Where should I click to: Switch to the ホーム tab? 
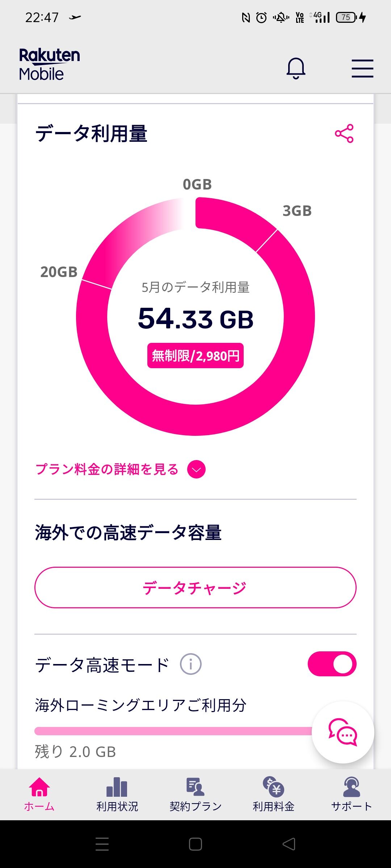39,794
